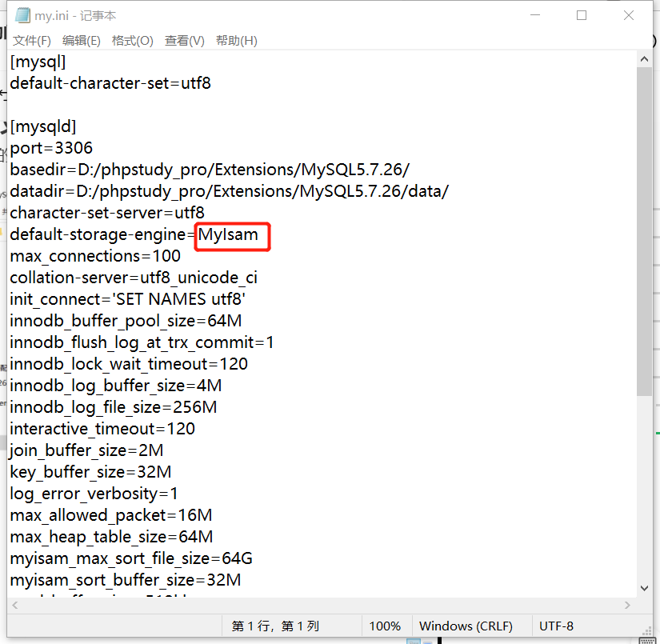
Task: Maximize the my.ini Notepad window
Action: pos(582,15)
